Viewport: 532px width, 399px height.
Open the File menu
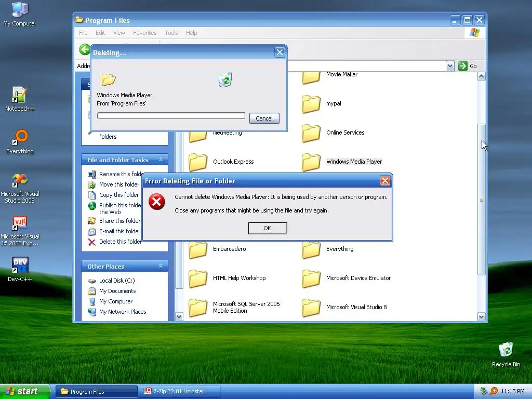pos(83,33)
